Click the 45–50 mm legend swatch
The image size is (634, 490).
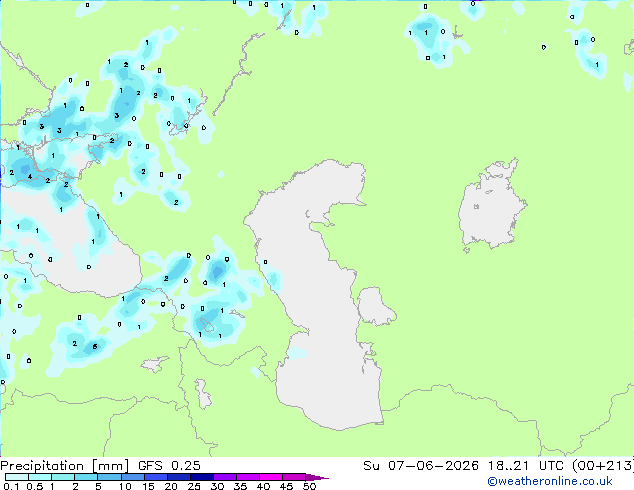(x=294, y=477)
